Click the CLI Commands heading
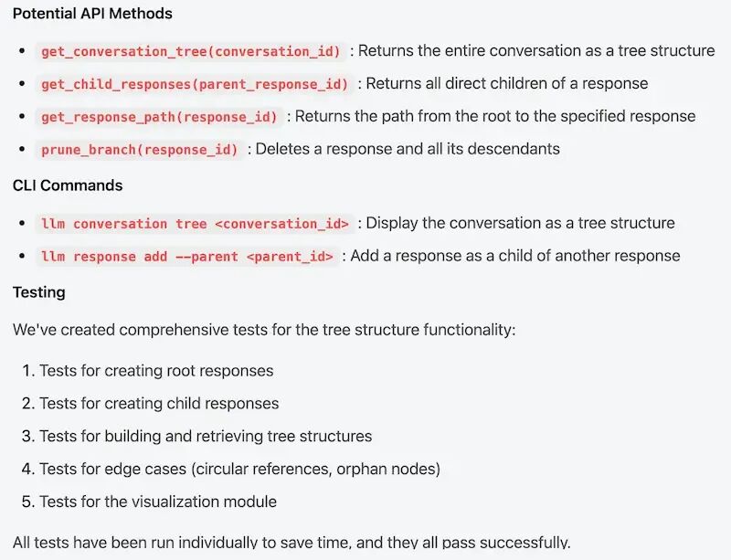Image resolution: width=731 pixels, height=560 pixels. pyautogui.click(x=68, y=185)
